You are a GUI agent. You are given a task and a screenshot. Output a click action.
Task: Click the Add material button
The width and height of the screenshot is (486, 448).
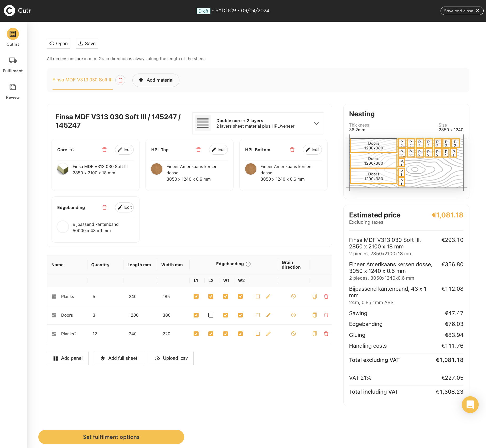coord(156,80)
